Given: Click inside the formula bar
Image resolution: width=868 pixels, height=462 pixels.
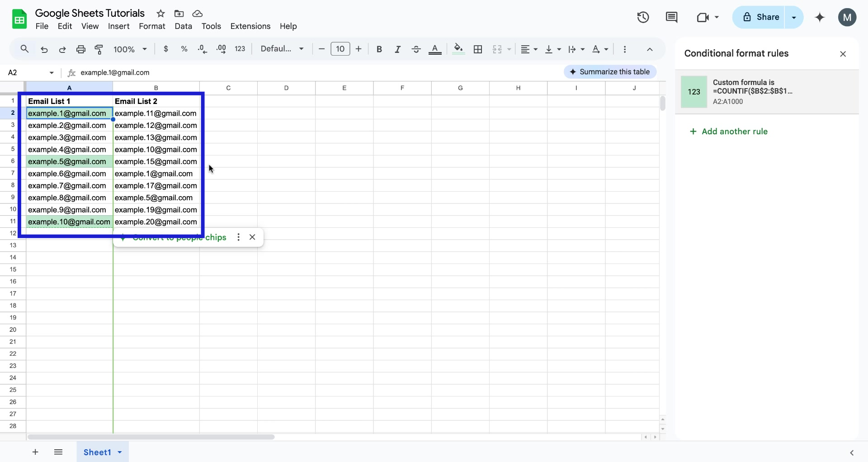Looking at the screenshot, I should [271, 72].
